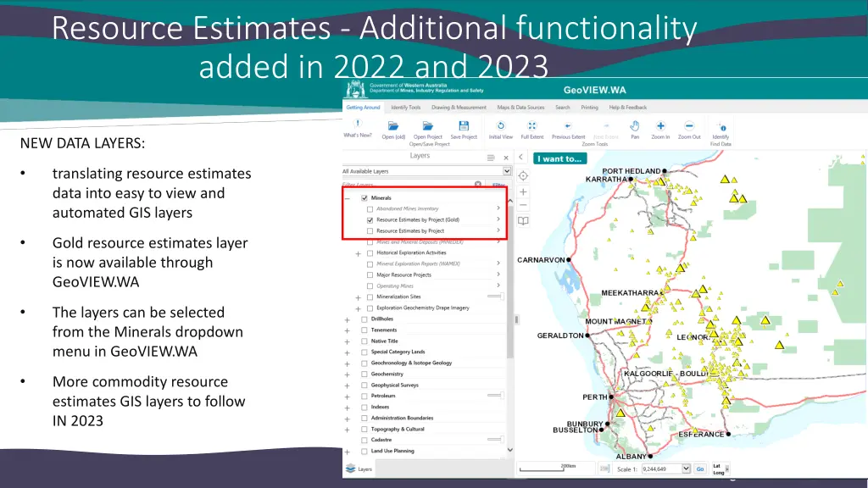
Task: Open Major Resource Projects layer arrow
Action: 498,274
